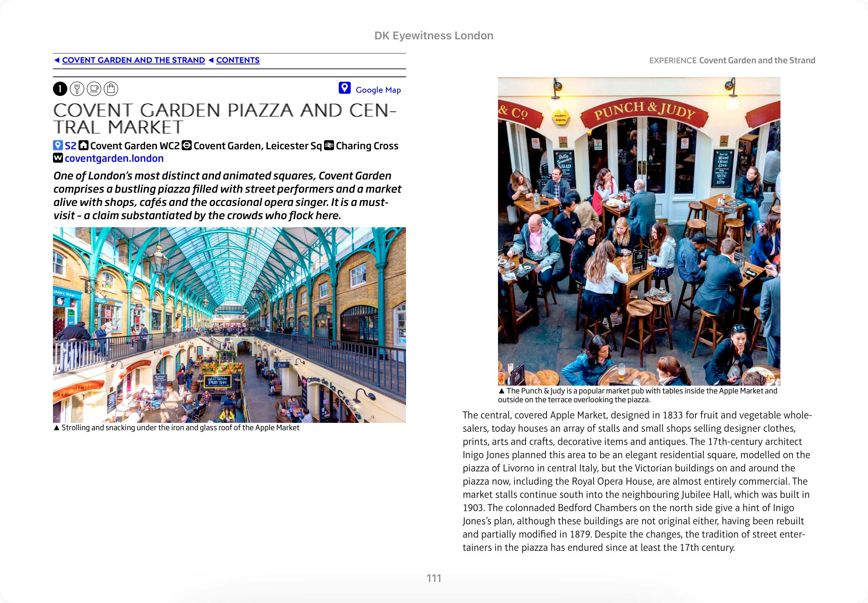Click back arrow before Contents

pyautogui.click(x=211, y=60)
